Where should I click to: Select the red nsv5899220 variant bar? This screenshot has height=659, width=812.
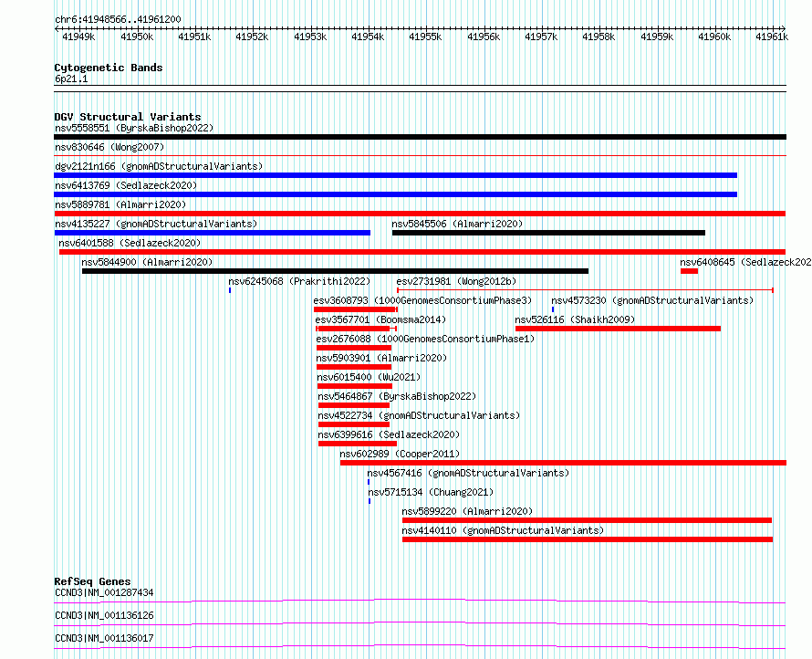(x=588, y=520)
